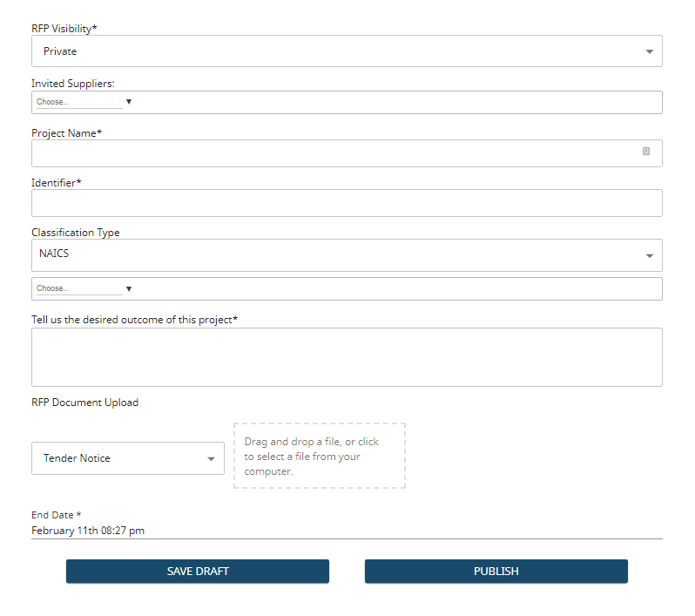Click the arrow at the NAICS field's right edge
This screenshot has height=616, width=695.
click(x=649, y=256)
